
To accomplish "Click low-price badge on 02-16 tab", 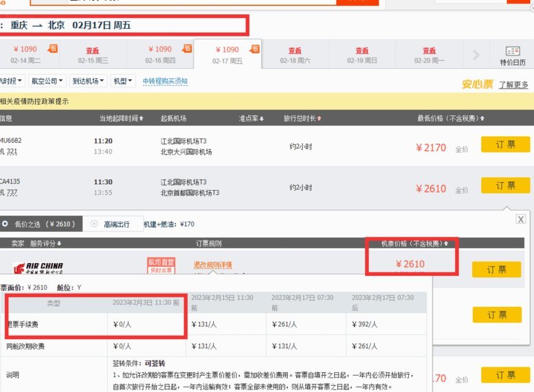I will pos(187,48).
